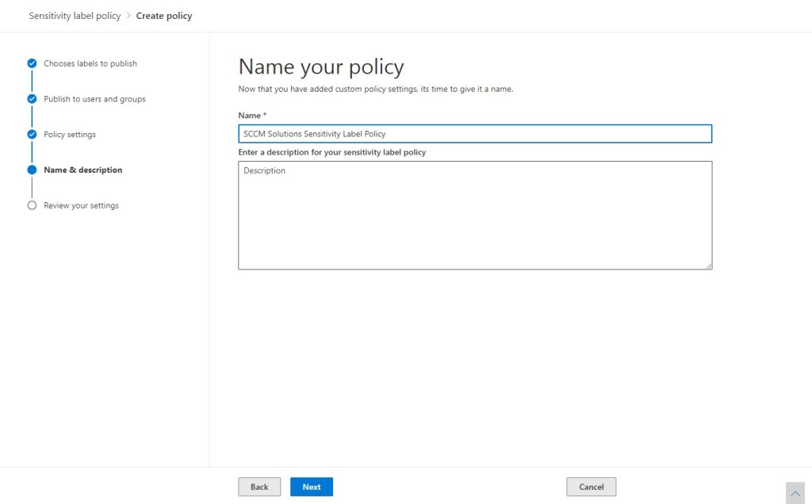Screen dimensions: 812x504
Task: Cancel the policy creation wizard
Action: coord(591,487)
